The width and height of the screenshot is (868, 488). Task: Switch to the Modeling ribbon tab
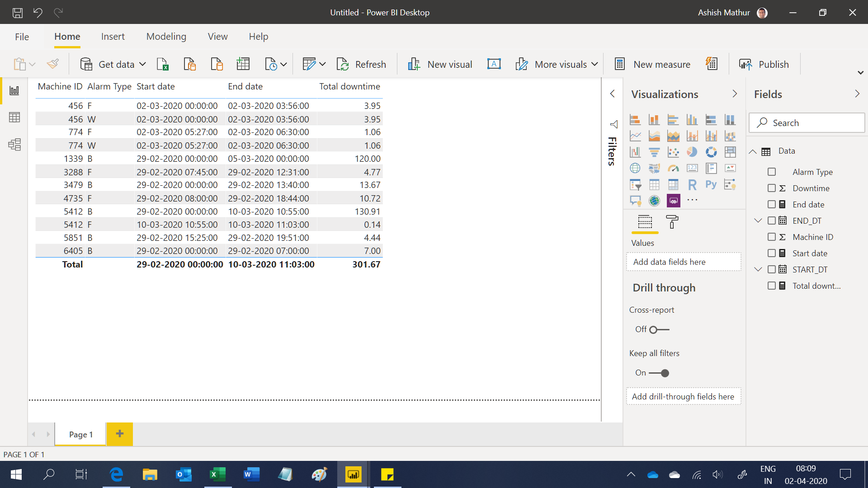[x=166, y=37]
